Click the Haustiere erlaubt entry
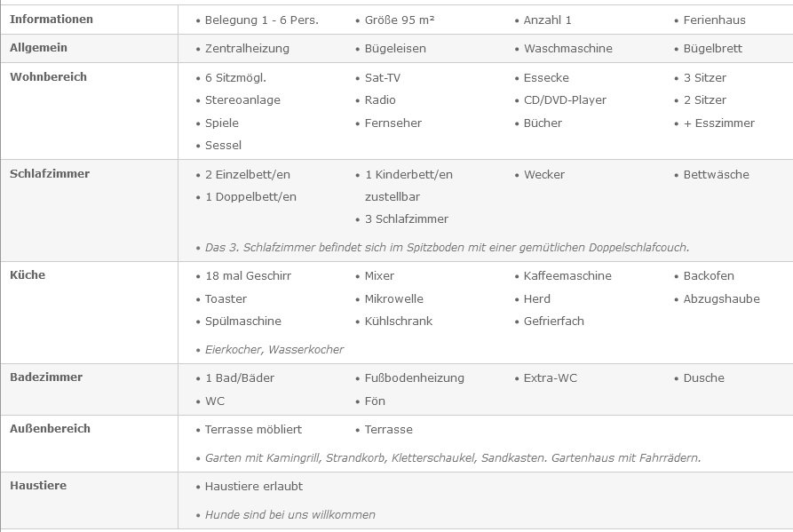This screenshot has height=532, width=793. click(x=253, y=487)
